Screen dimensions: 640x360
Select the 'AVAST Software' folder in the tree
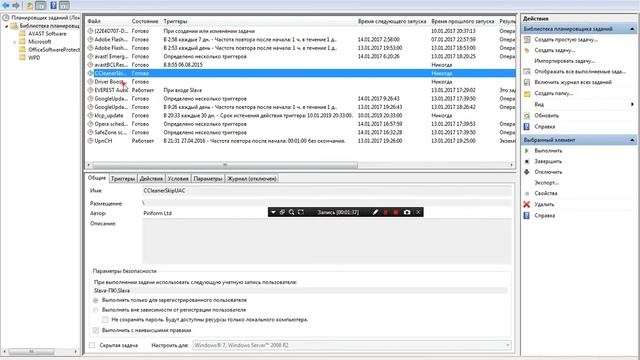click(x=47, y=34)
